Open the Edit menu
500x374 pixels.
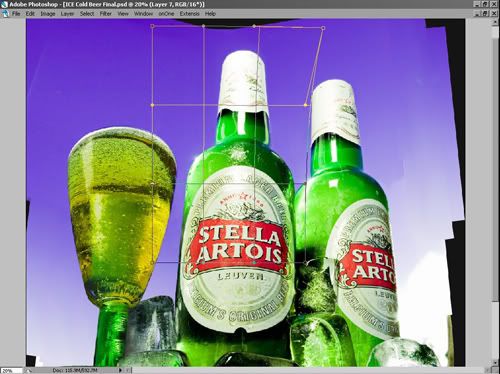(x=30, y=14)
